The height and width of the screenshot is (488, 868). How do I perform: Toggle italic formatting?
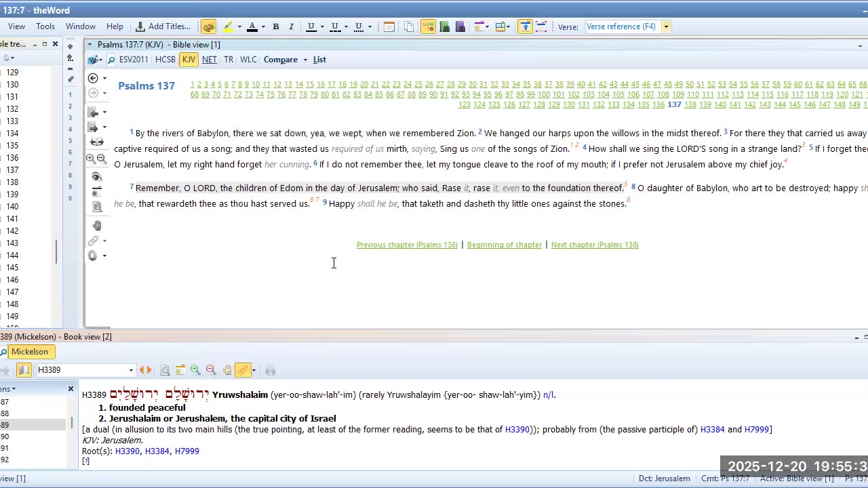[292, 26]
